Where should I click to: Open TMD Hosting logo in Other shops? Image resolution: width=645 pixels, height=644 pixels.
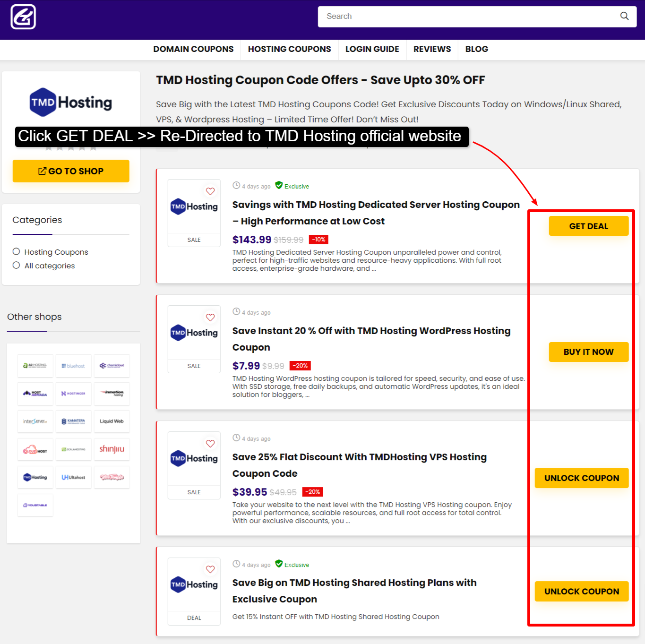pyautogui.click(x=35, y=477)
